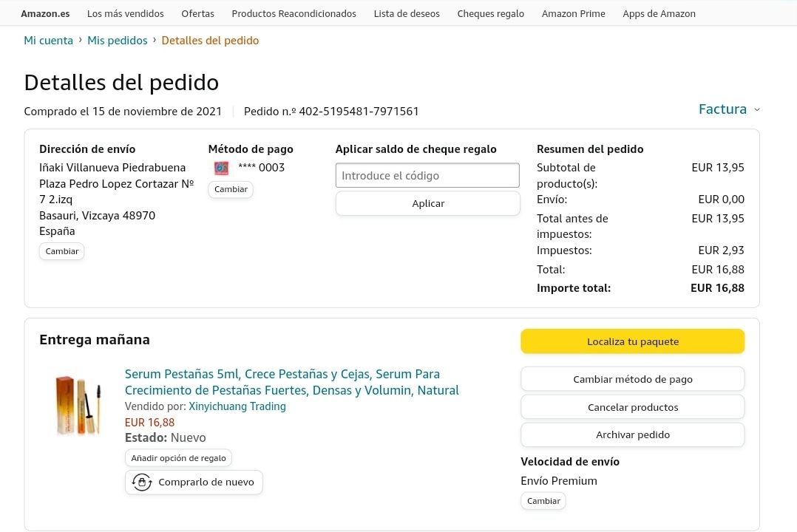Click the Mi cuenta breadcrumb
The width and height of the screenshot is (797, 532).
point(48,41)
